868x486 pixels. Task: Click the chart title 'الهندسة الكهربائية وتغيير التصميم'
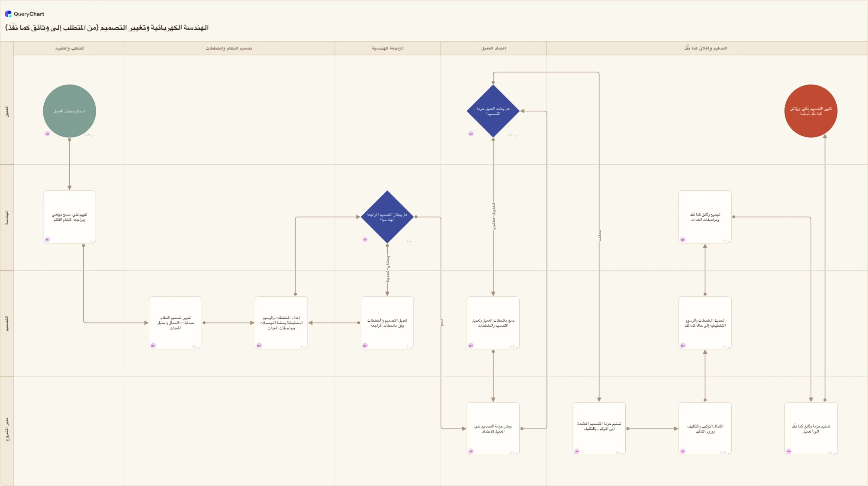coord(107,28)
